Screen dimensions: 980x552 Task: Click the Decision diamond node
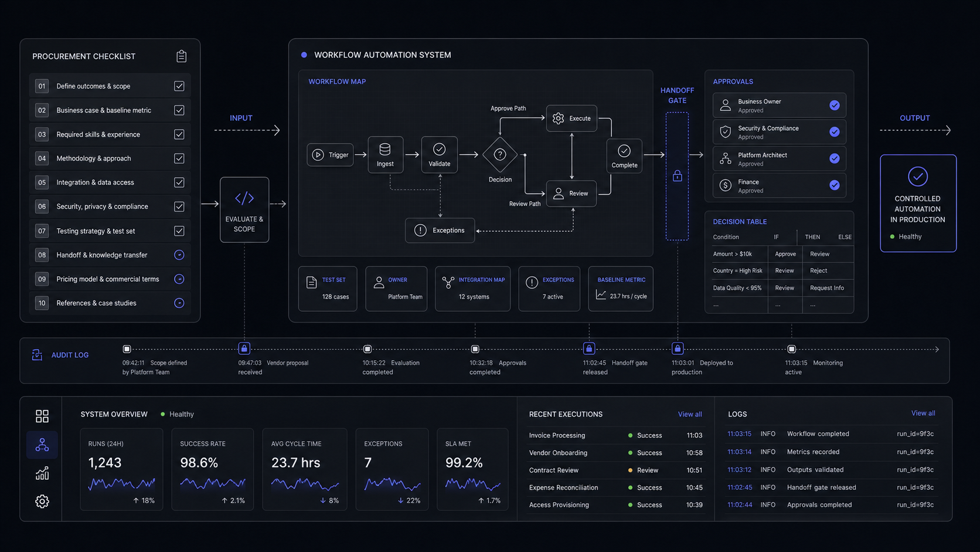click(x=500, y=155)
